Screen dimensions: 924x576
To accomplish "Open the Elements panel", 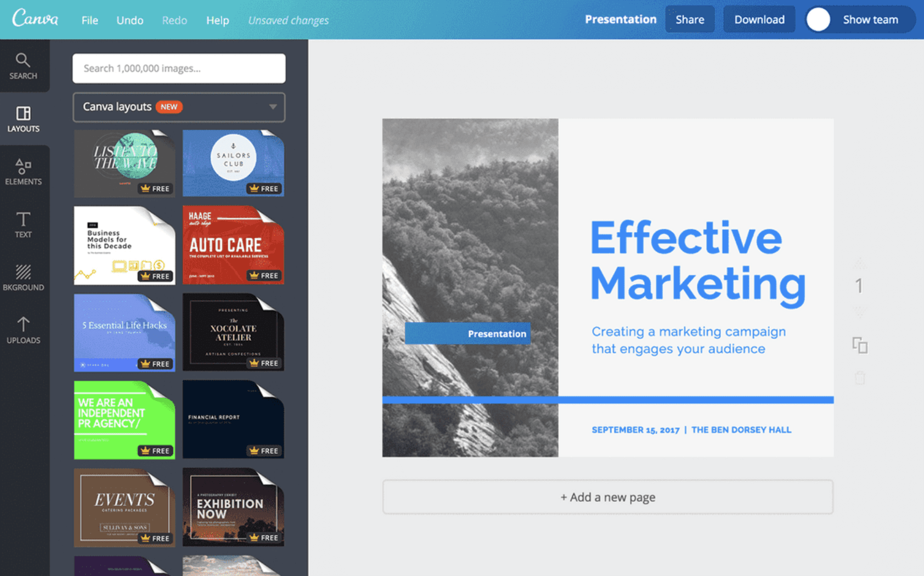I will point(23,172).
